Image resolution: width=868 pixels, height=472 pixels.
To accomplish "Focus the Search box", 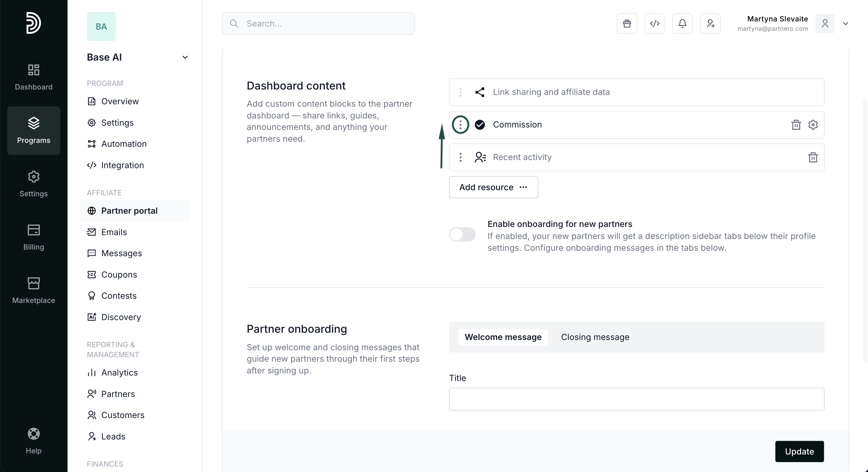I will (318, 24).
